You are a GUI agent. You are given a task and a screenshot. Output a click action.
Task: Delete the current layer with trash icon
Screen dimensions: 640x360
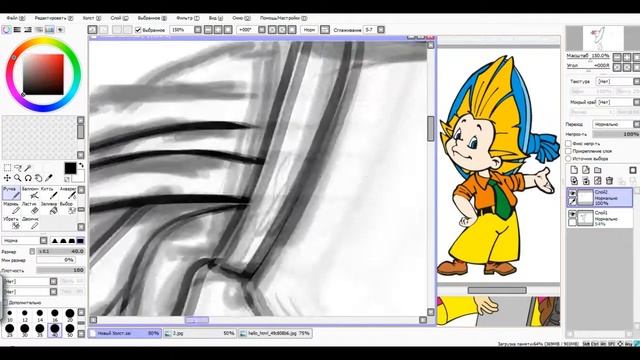coord(609,180)
